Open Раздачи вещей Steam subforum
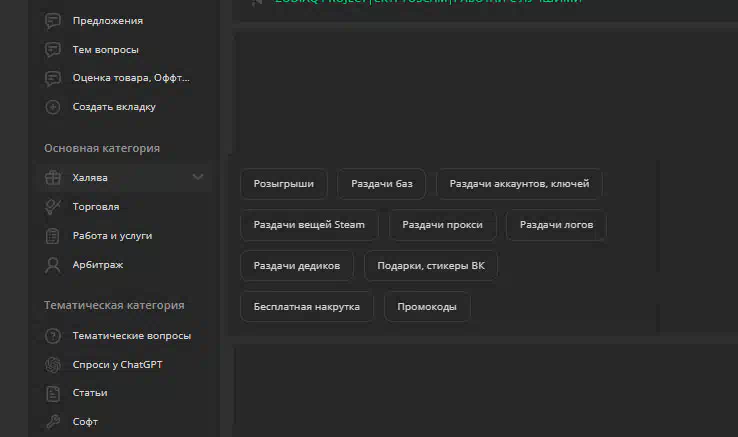The image size is (738, 437). point(309,225)
